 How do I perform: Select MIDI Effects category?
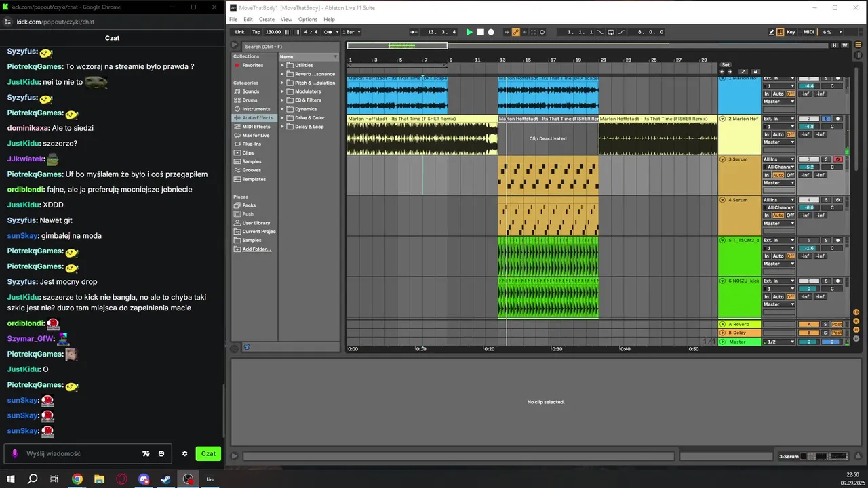tap(256, 127)
